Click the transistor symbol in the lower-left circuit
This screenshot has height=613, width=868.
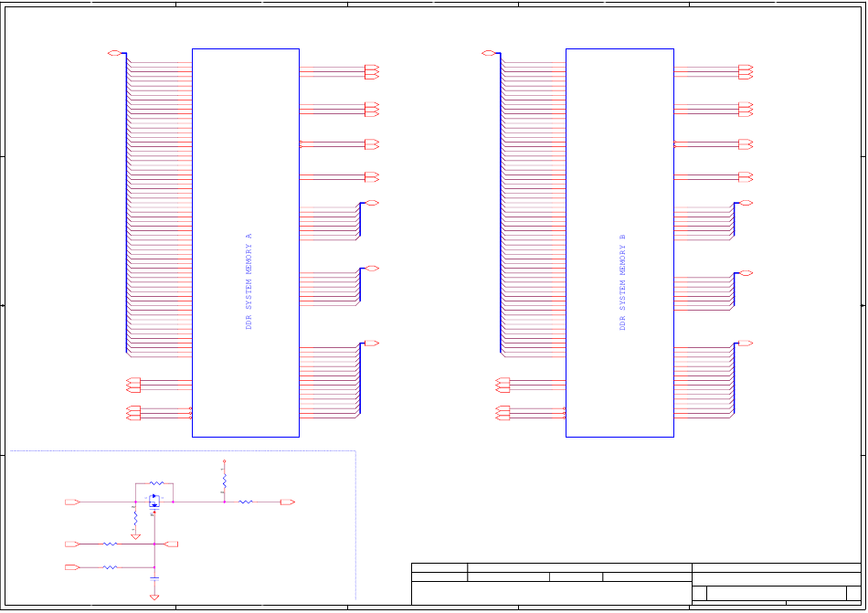[x=154, y=501]
